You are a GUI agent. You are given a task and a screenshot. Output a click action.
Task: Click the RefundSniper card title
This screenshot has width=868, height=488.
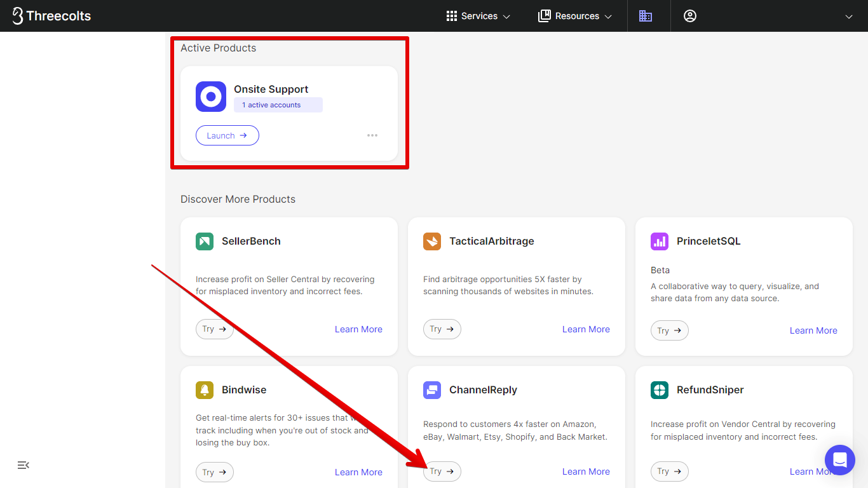click(x=710, y=390)
